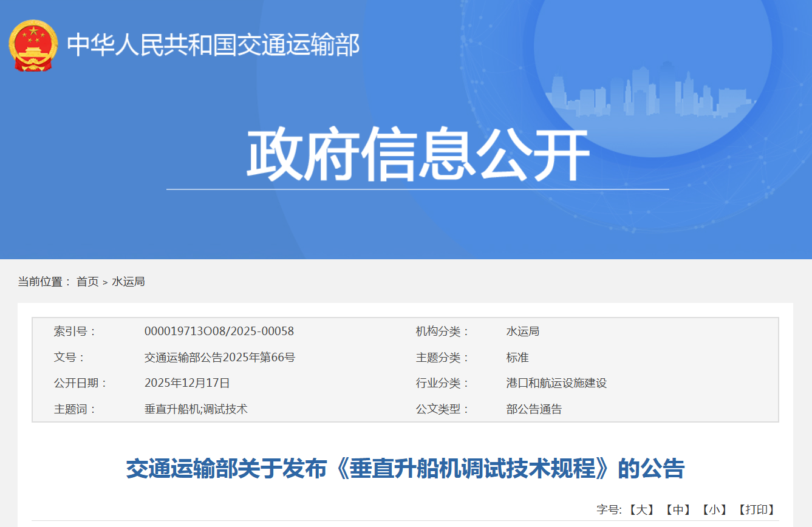Viewport: 812px width, 527px height.
Task: Click the keywords 垂直升船机;调试技术
Action: pyautogui.click(x=196, y=409)
